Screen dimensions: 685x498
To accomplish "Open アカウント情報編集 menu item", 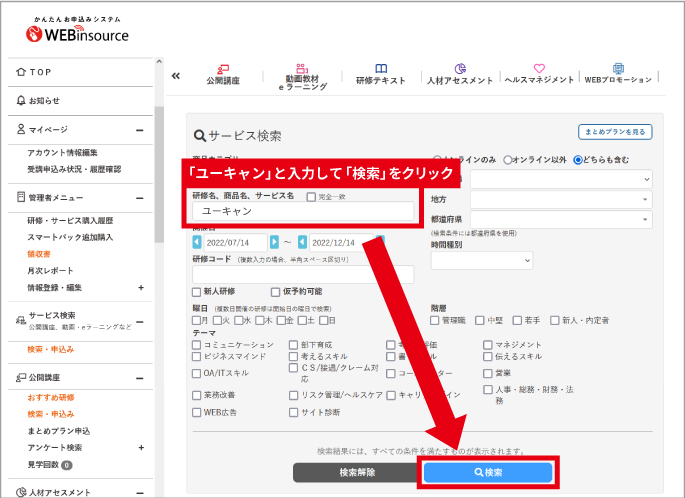I will pos(62,152).
